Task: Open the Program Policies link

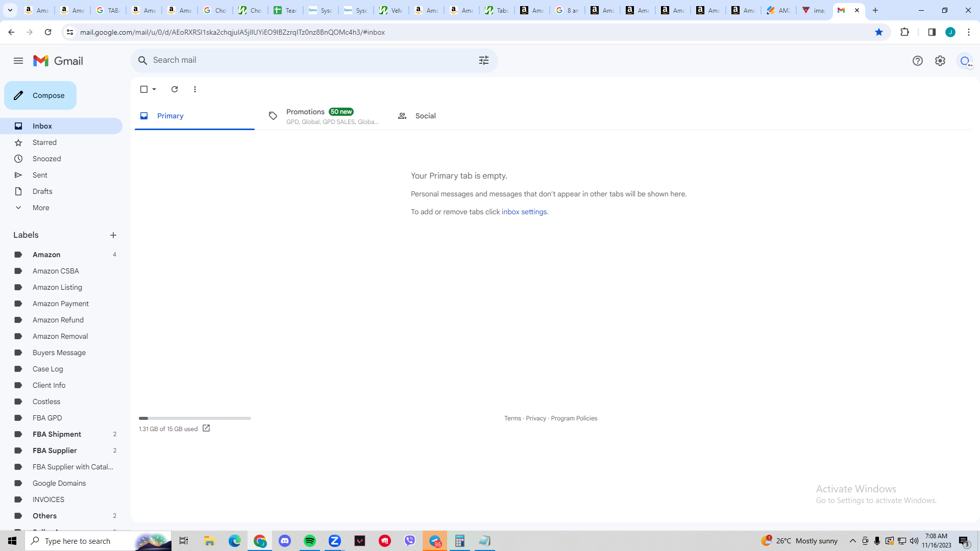Action: coord(574,418)
